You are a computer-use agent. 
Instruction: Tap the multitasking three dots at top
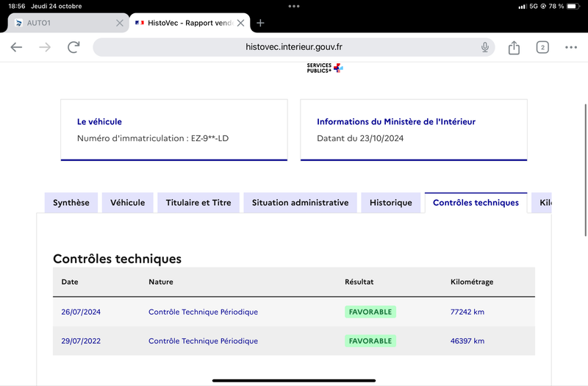coord(294,6)
